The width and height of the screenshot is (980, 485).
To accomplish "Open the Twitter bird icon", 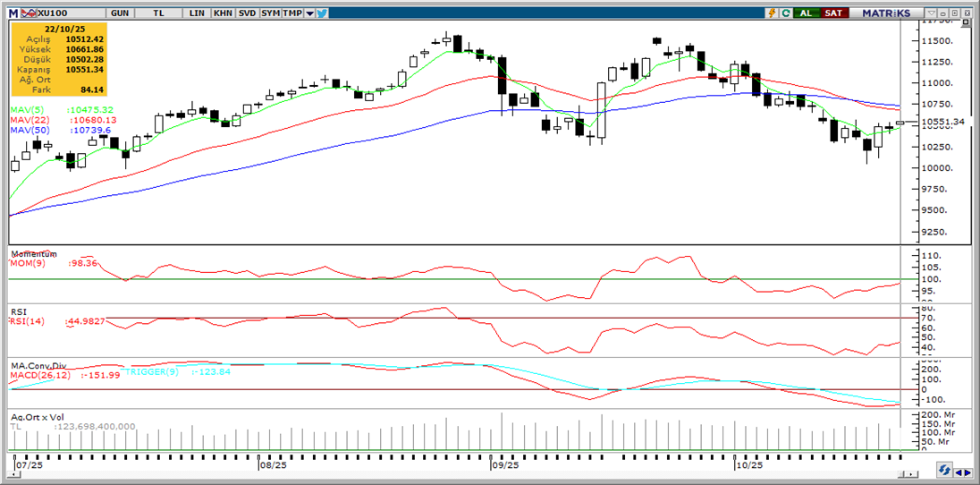I will coord(322,13).
